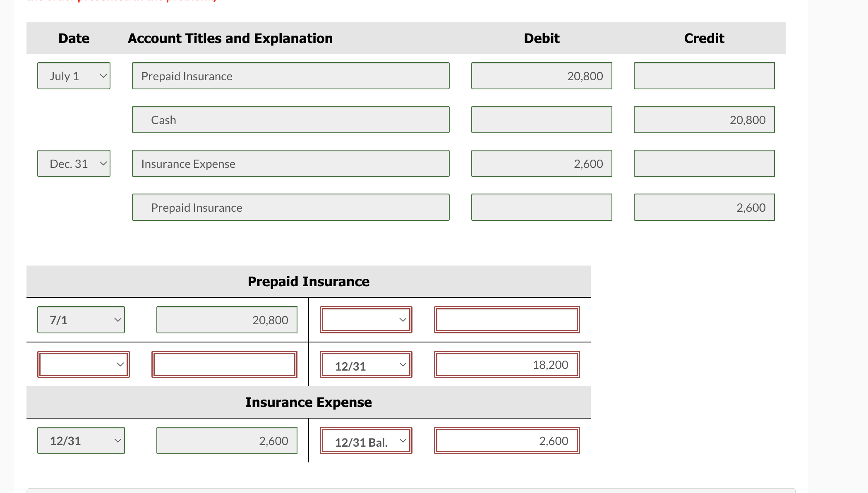Open the empty date dropdown on Prepaid Insurance credit side
The height and width of the screenshot is (493, 868).
coord(365,319)
